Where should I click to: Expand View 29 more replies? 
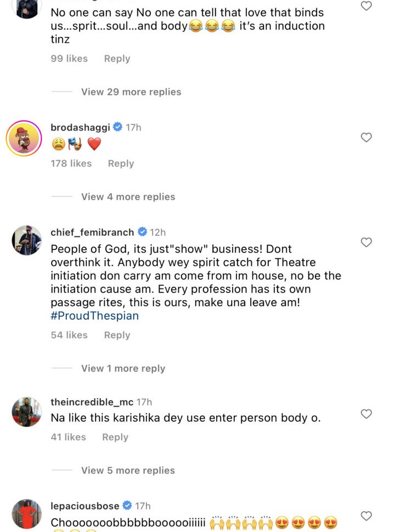click(x=131, y=92)
